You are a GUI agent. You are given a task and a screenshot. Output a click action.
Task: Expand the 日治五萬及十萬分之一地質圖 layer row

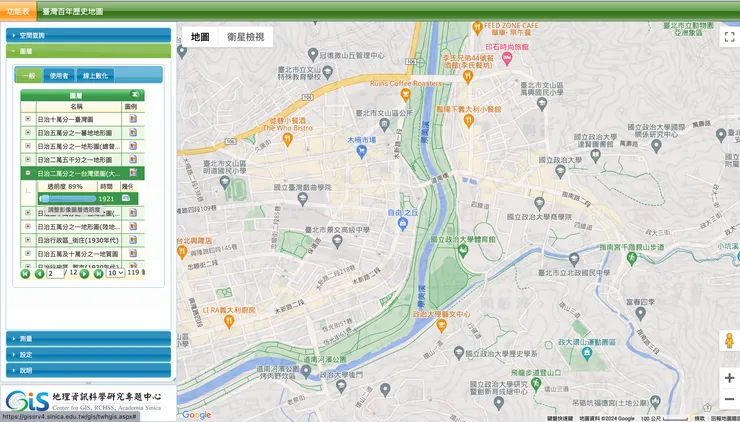coord(28,253)
